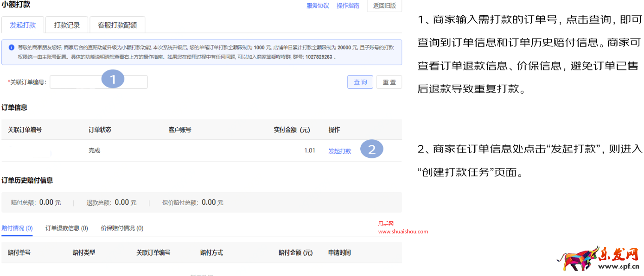Focus the 关联订单编号 input field
Image resolution: width=644 pixels, height=276 pixels.
[99, 82]
